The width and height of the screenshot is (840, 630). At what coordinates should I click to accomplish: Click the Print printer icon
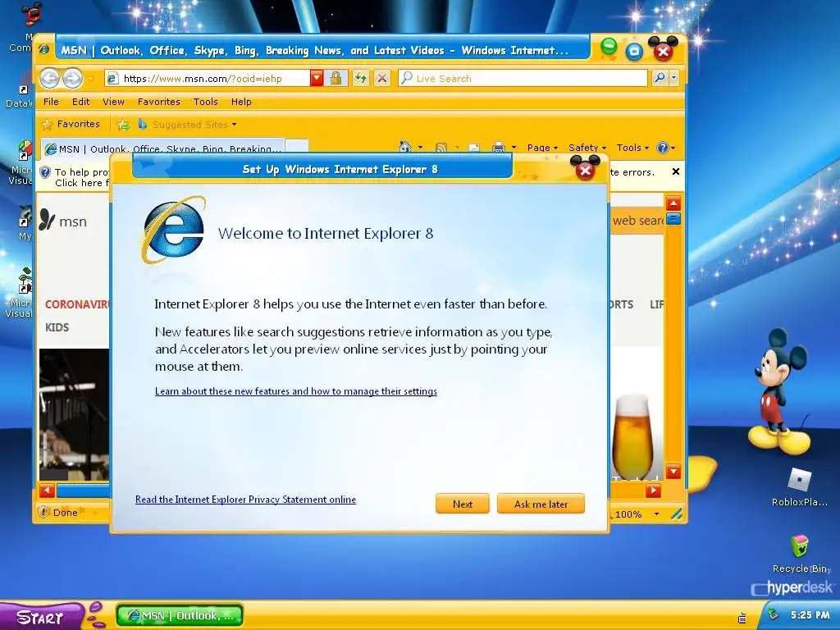click(x=499, y=148)
